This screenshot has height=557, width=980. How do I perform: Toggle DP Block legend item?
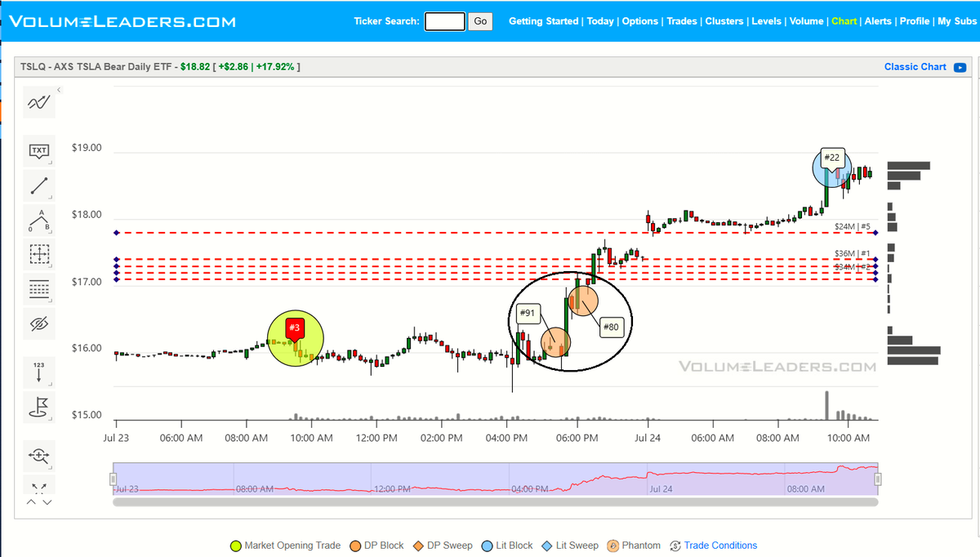pos(377,546)
